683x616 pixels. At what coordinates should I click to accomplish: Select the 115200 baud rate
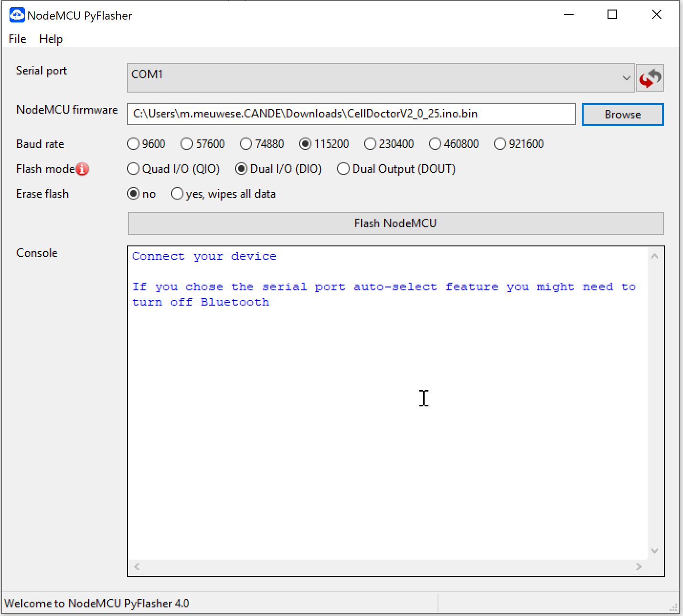pos(324,144)
